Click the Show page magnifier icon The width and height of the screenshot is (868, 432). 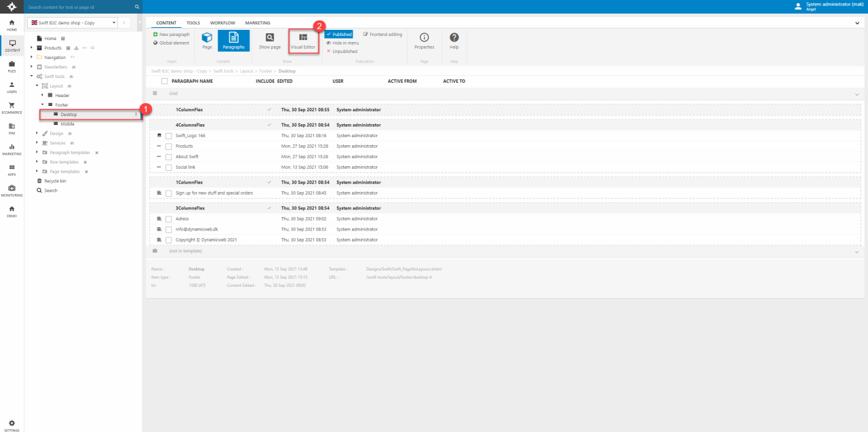click(x=269, y=39)
